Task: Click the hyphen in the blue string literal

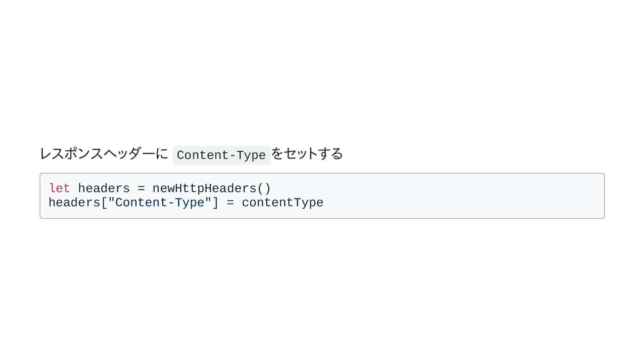Action: [x=171, y=202]
